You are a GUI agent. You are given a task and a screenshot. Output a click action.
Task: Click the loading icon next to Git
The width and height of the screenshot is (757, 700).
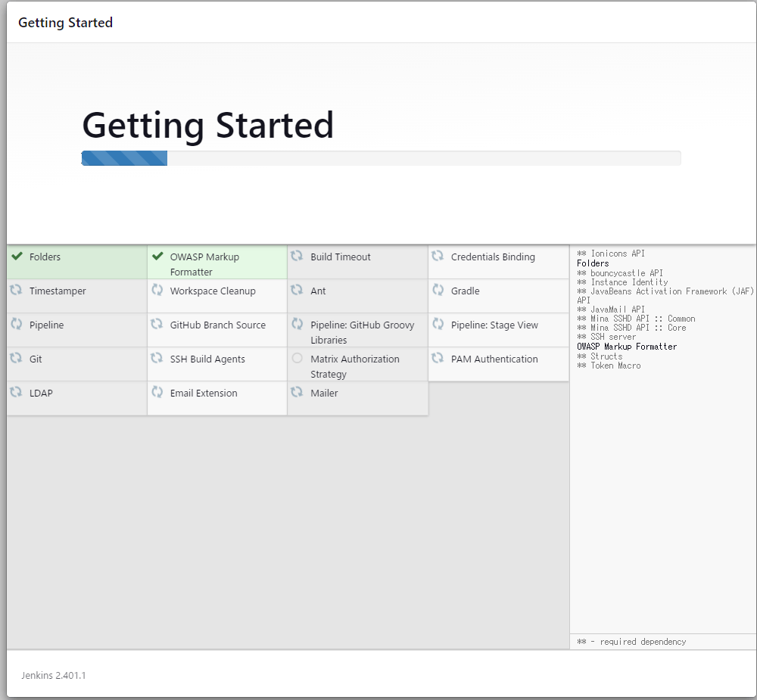coord(16,358)
